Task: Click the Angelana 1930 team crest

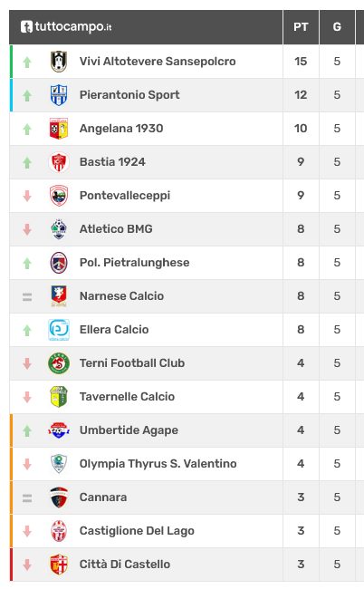Action: [59, 129]
